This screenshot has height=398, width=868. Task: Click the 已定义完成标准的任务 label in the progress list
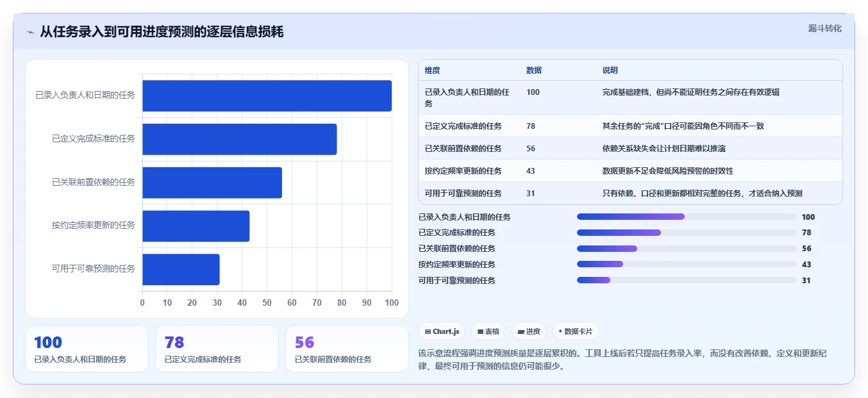coord(457,233)
